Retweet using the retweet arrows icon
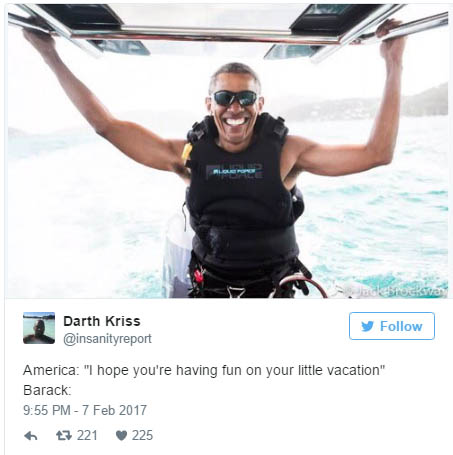 click(64, 435)
